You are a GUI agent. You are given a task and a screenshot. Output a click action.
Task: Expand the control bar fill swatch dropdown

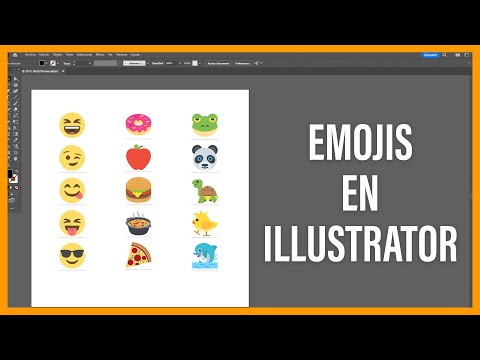click(x=46, y=63)
